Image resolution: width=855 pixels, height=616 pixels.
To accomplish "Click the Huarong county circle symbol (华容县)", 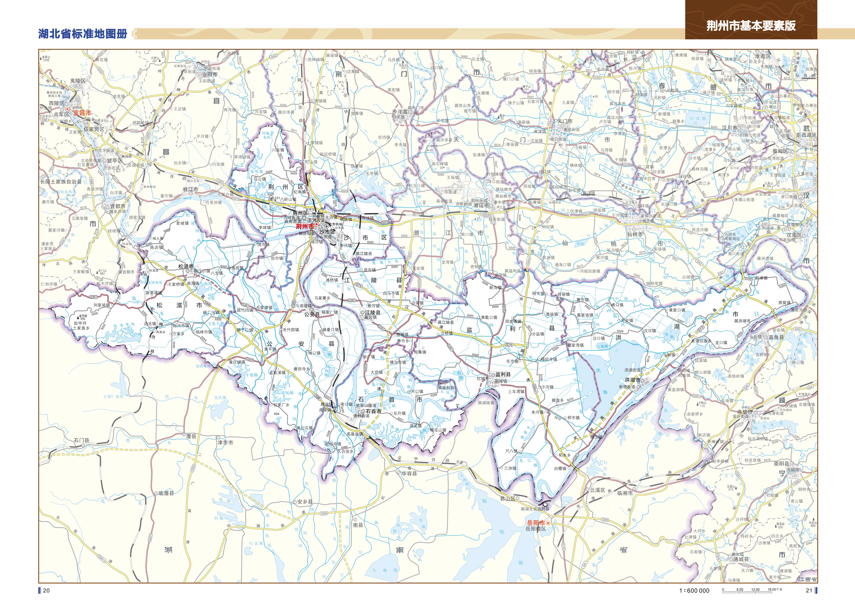I will (x=399, y=472).
